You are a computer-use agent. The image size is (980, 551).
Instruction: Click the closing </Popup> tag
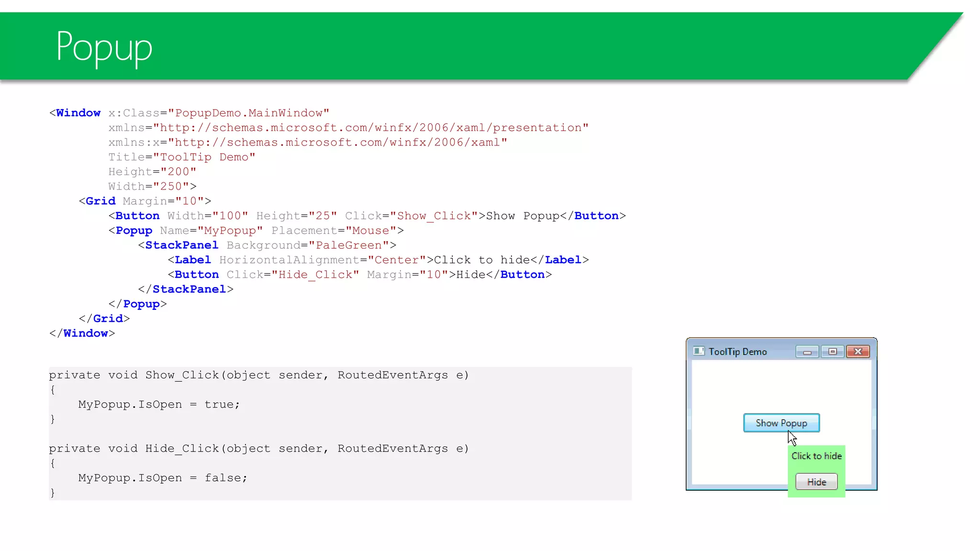(x=137, y=304)
